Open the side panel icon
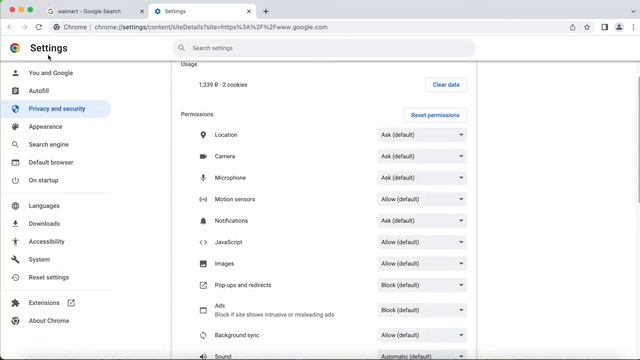Image resolution: width=640 pixels, height=360 pixels. point(604,27)
